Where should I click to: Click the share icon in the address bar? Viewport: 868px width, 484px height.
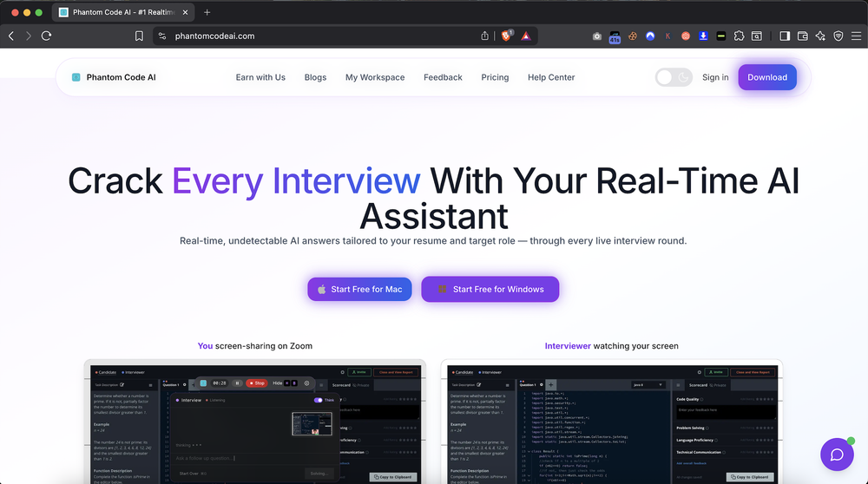click(485, 36)
